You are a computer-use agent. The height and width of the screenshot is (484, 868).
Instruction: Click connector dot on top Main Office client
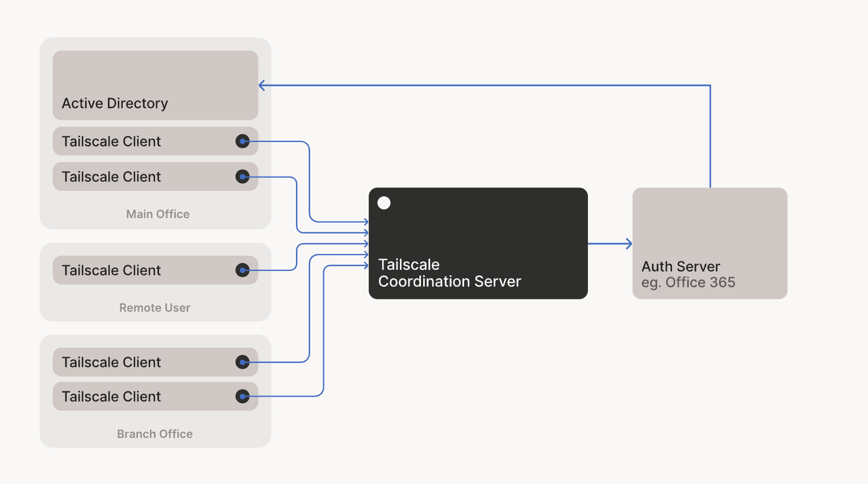[243, 141]
